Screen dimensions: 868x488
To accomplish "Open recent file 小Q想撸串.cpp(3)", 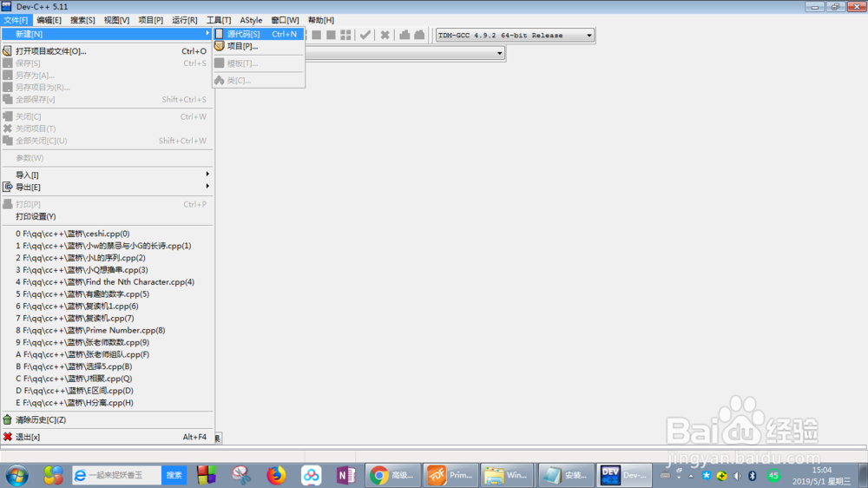I will click(107, 270).
